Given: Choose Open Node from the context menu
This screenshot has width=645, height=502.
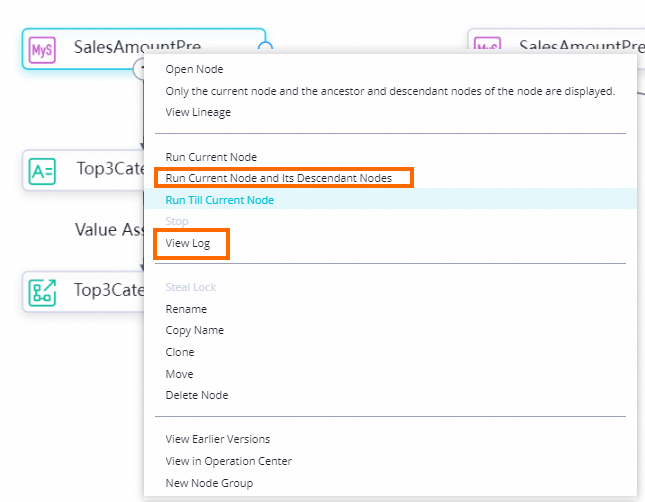Looking at the screenshot, I should click(194, 69).
